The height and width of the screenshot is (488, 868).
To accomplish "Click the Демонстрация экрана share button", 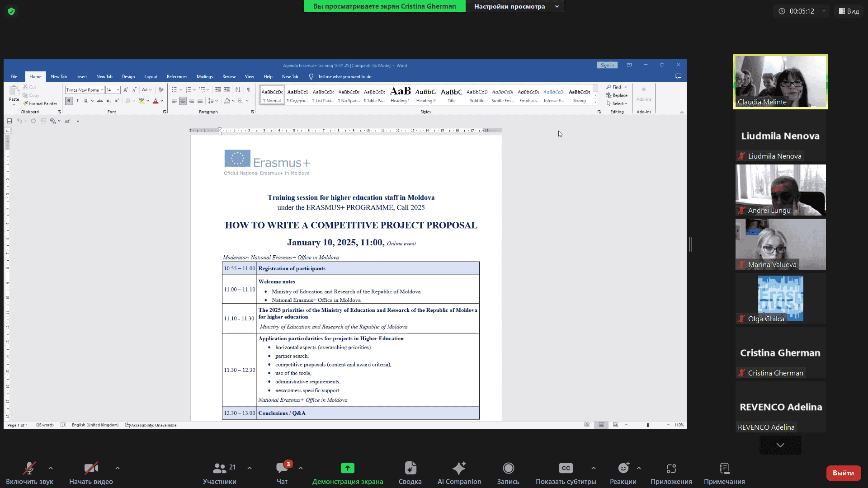I will tap(347, 469).
